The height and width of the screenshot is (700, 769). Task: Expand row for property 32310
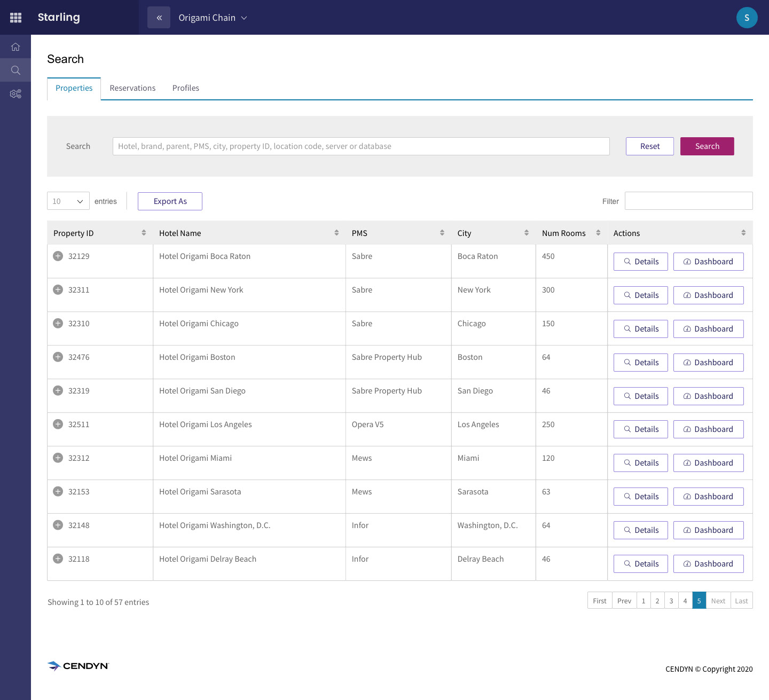pos(58,324)
